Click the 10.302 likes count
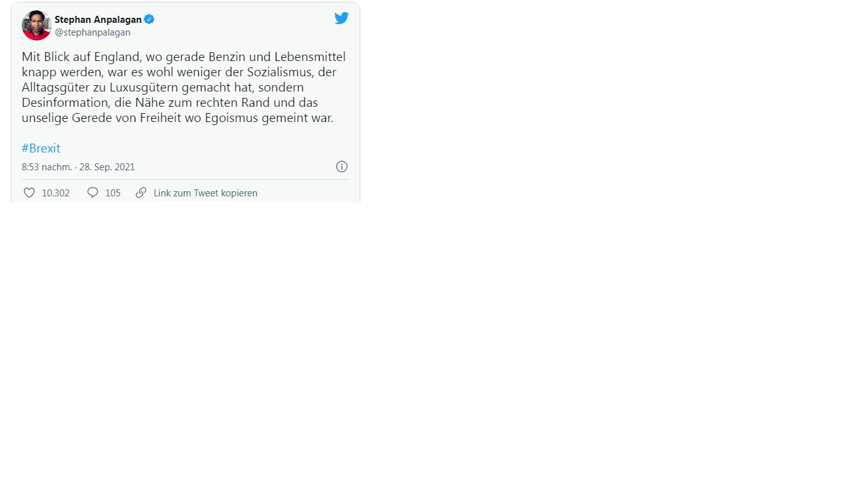 click(56, 193)
